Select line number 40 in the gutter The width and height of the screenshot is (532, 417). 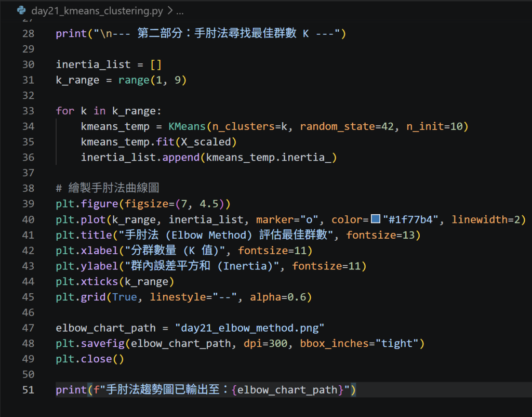(28, 219)
